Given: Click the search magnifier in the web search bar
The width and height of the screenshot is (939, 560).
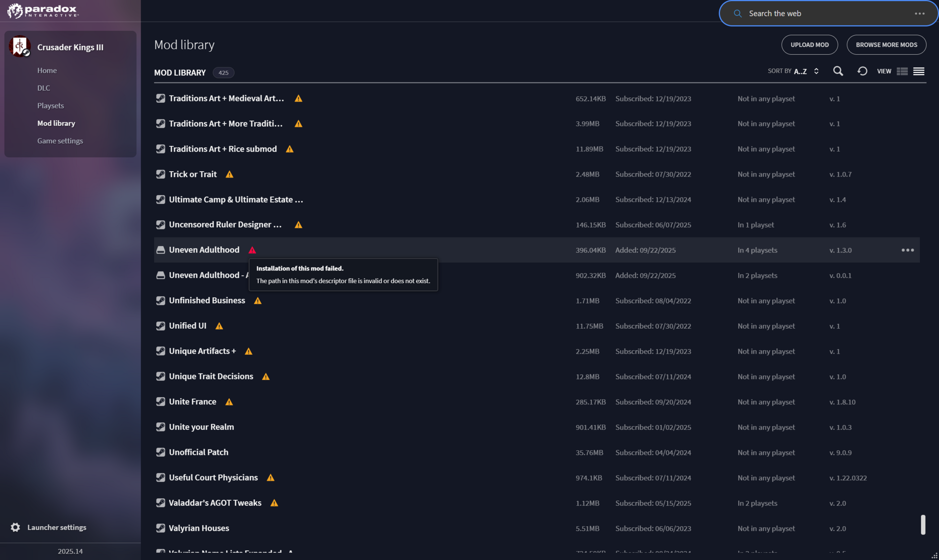Looking at the screenshot, I should (738, 14).
